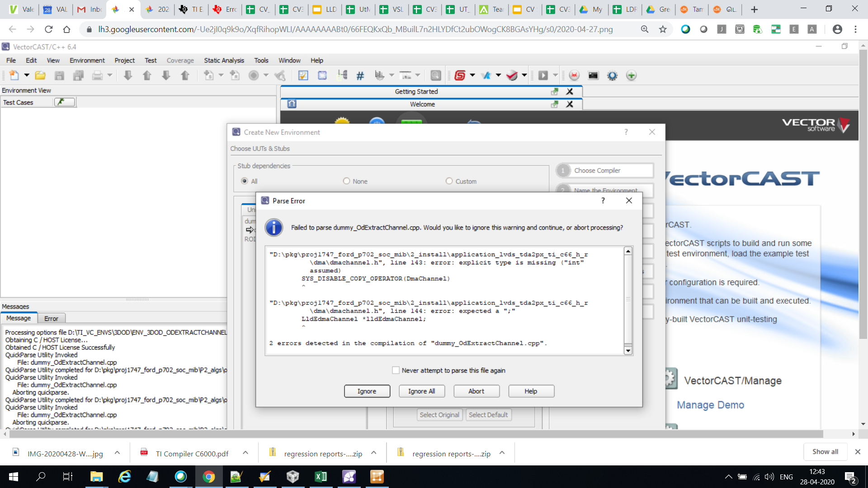The width and height of the screenshot is (868, 488).
Task: Expand the New Environment dropdown arrow
Action: tap(27, 75)
